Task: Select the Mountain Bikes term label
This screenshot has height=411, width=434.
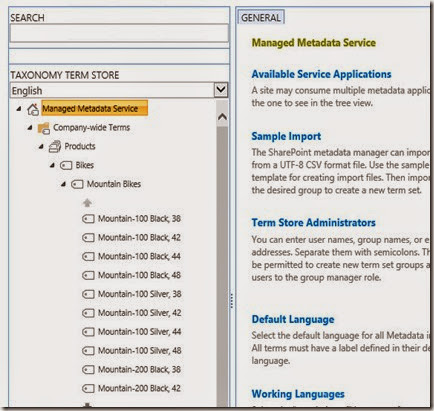Action: point(114,184)
